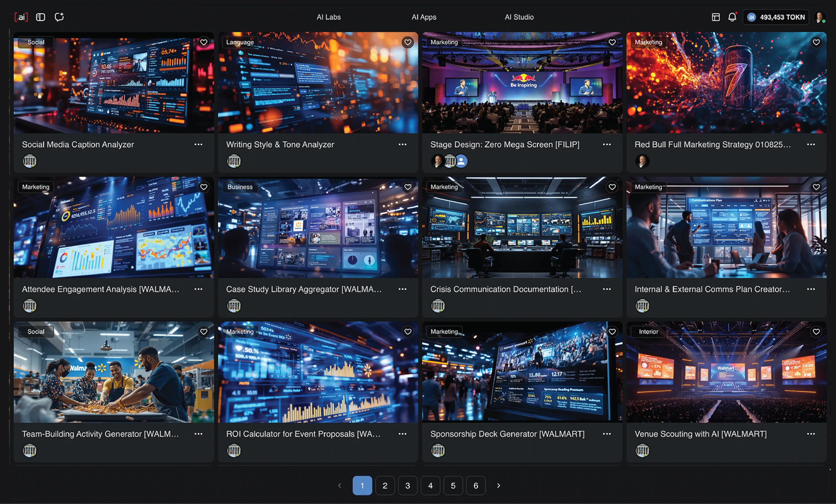Favorite the Social Media Caption Analyzer card

(x=204, y=42)
